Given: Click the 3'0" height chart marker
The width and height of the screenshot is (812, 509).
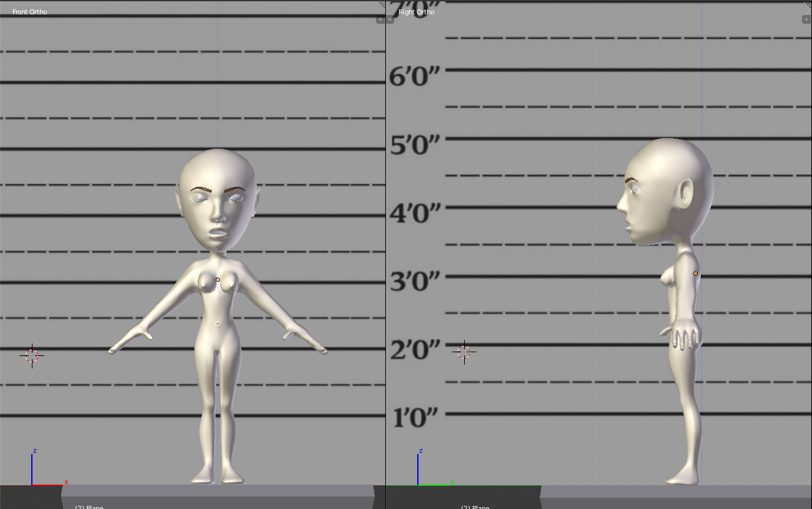Looking at the screenshot, I should tap(415, 282).
